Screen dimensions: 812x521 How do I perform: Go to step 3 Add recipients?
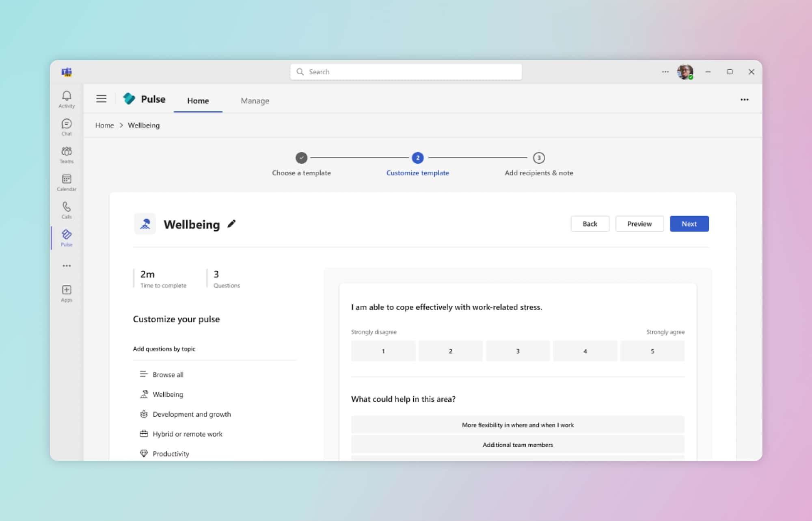(539, 158)
